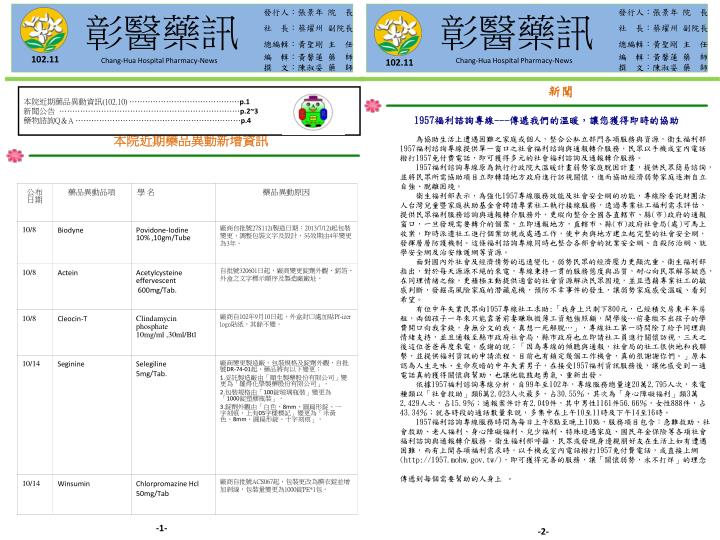The height and width of the screenshot is (540, 720).
Task: Click page reference p.2~3 in contents
Action: (x=249, y=111)
